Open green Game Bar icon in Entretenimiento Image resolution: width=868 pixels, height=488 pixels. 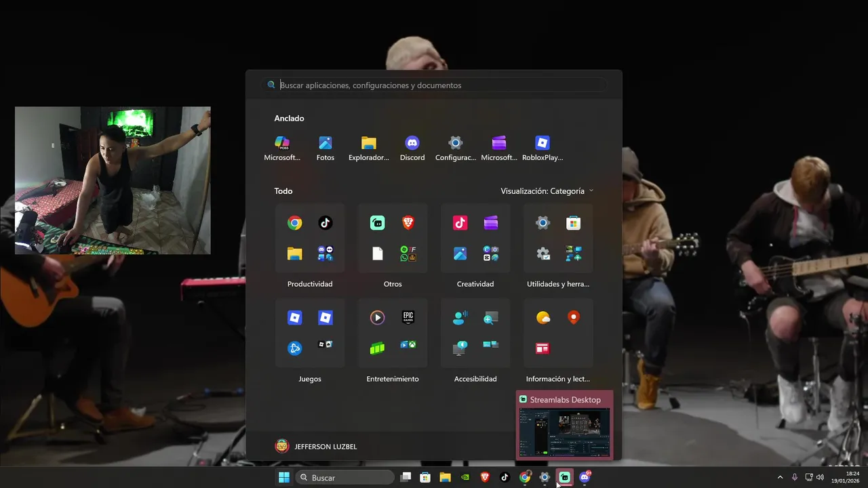[x=377, y=348]
